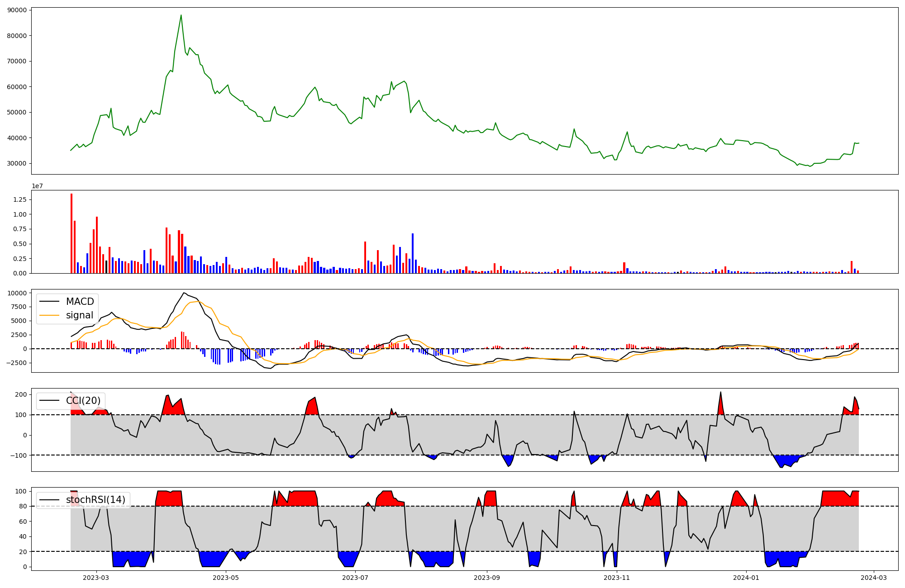The height and width of the screenshot is (588, 905).
Task: Click the 2023-03 date tick label
Action: pyautogui.click(x=96, y=578)
